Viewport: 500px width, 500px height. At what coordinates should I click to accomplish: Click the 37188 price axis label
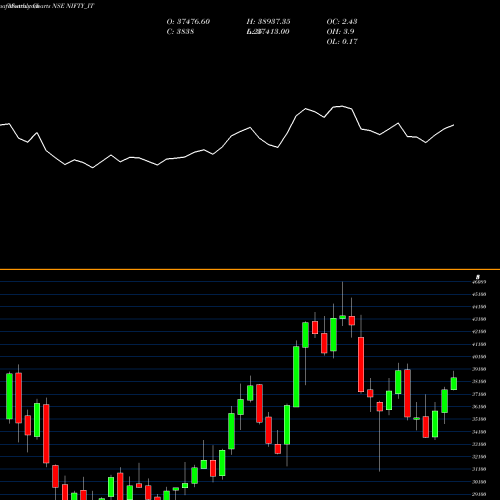pyautogui.click(x=479, y=394)
